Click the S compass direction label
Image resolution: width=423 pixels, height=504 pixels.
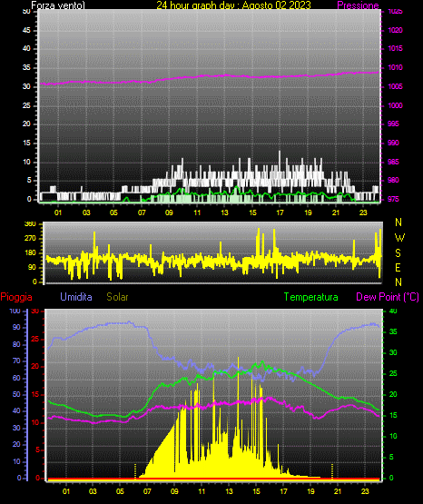click(398, 253)
